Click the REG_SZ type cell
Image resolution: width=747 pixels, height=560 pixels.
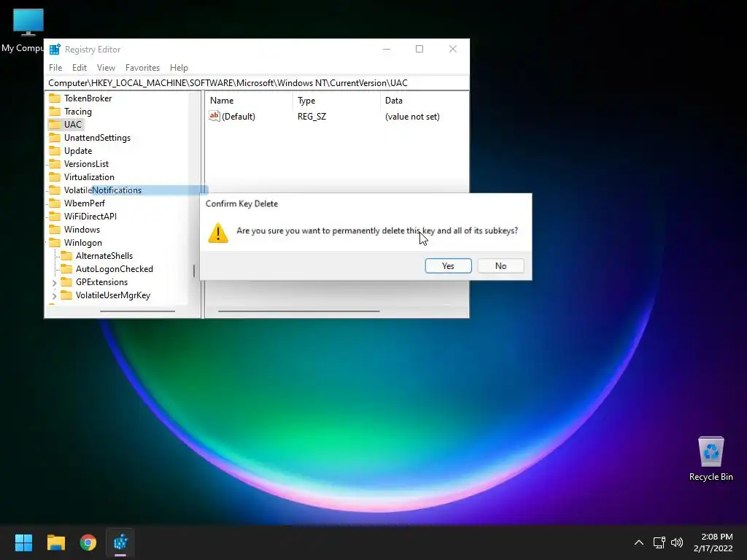point(311,117)
